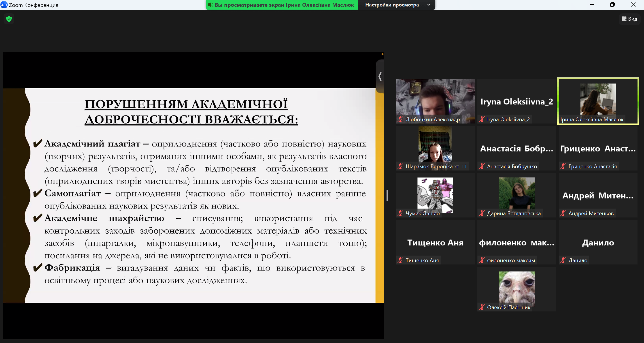
Task: Click the name label Гриценко Анастасія
Action: [593, 166]
